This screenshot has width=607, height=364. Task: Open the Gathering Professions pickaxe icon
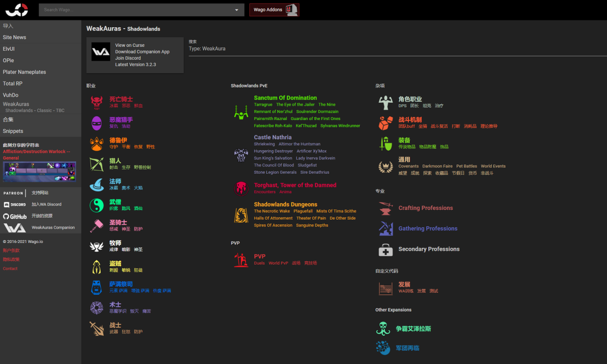click(x=385, y=229)
